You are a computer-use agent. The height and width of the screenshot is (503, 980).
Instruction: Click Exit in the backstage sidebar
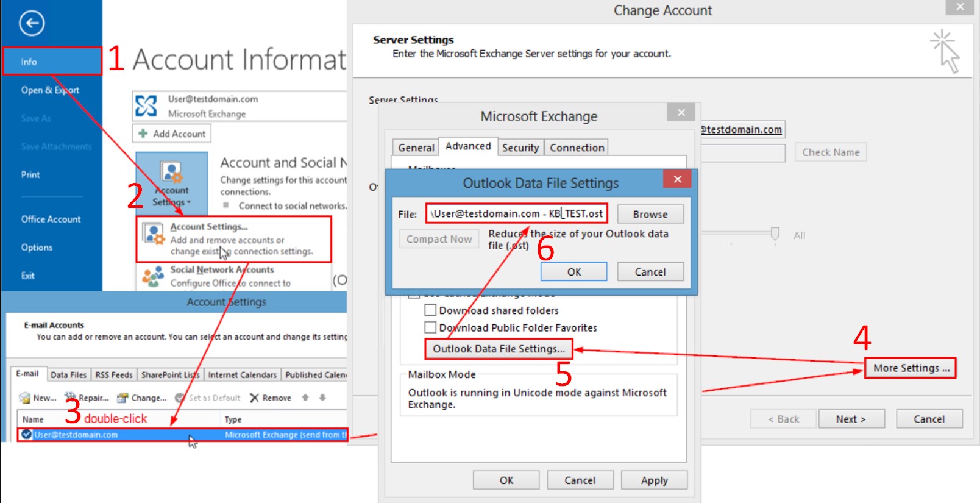point(28,276)
